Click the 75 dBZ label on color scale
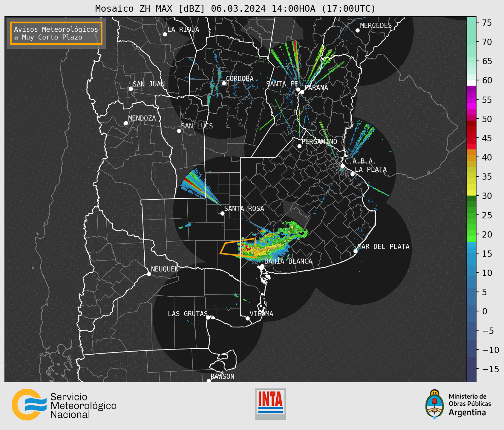504x430 pixels. coord(487,23)
